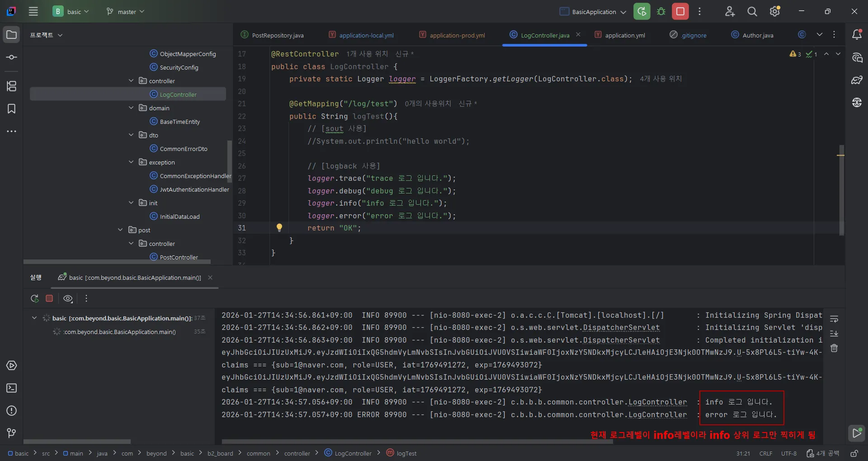Switch to application.yml tab

point(620,35)
